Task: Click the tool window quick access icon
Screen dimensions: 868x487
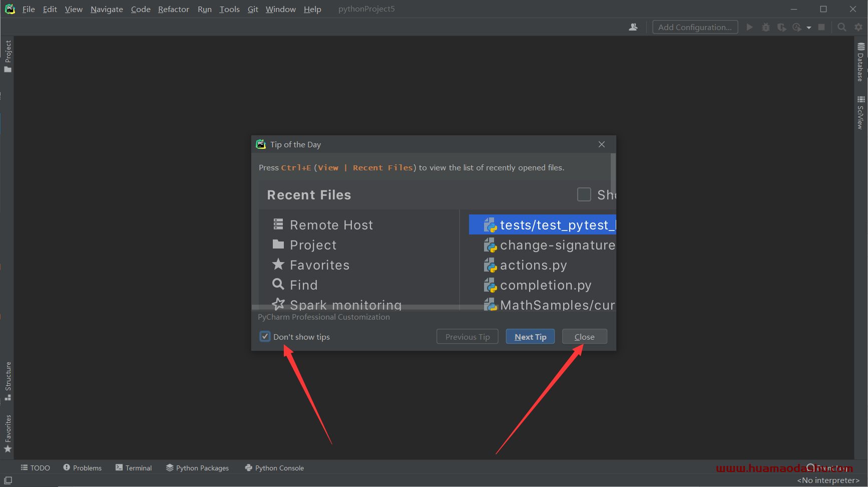Action: 8,480
